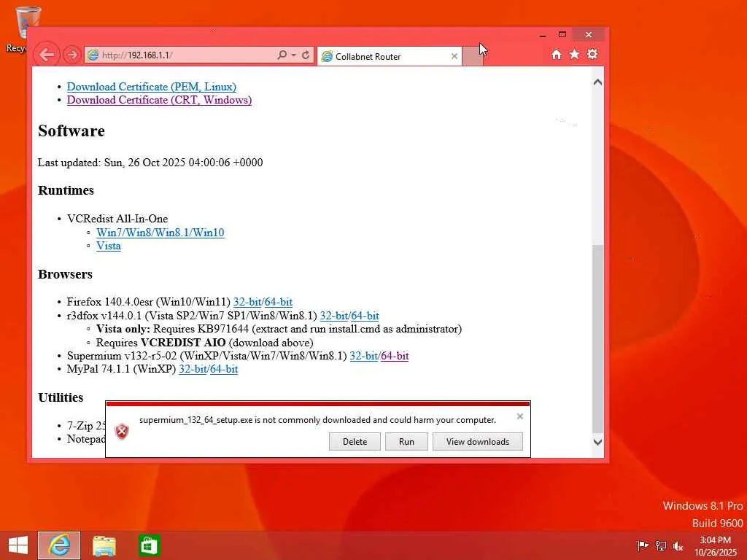Image resolution: width=747 pixels, height=560 pixels.
Task: Click the 'Last updated: Sun, 26 Oct 2025' text
Action: pos(150,163)
